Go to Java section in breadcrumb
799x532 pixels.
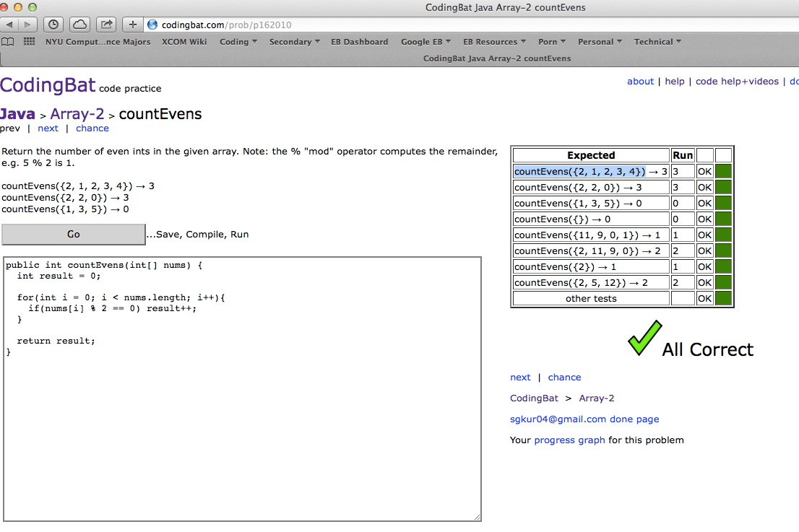[18, 113]
